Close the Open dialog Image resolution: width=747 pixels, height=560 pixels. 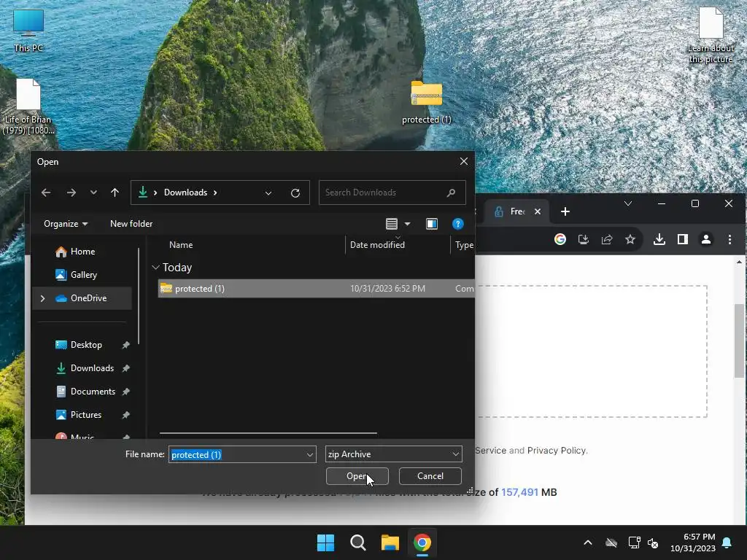point(463,161)
